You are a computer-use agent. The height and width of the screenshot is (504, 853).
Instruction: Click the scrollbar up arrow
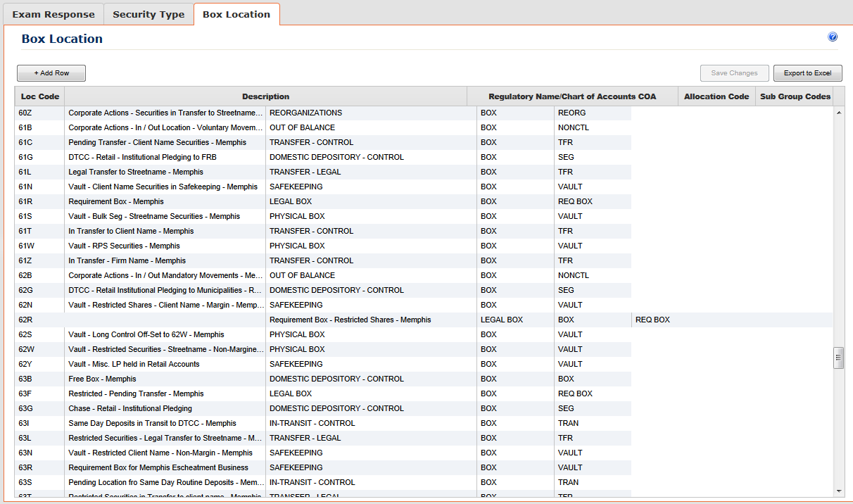tap(838, 113)
